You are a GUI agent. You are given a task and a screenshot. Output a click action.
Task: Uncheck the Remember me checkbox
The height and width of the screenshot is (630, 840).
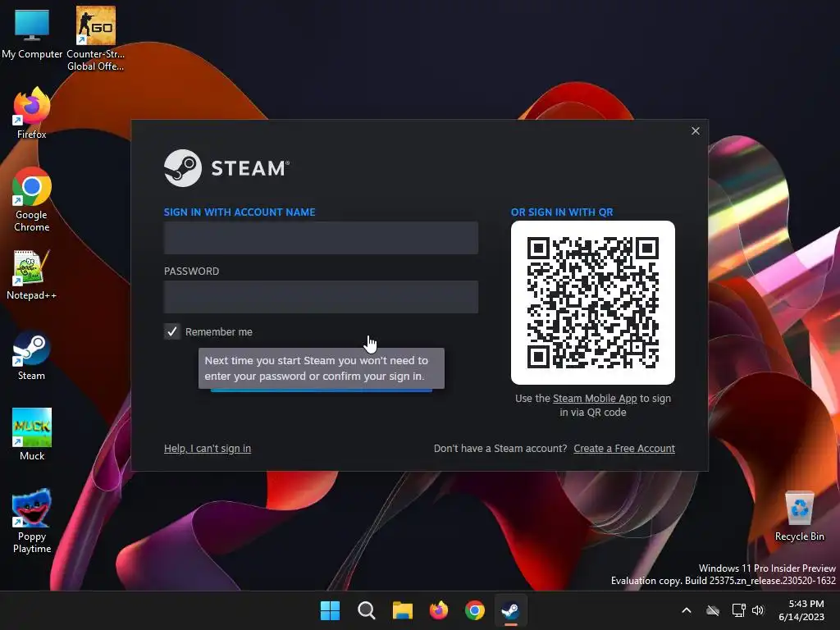tap(172, 331)
